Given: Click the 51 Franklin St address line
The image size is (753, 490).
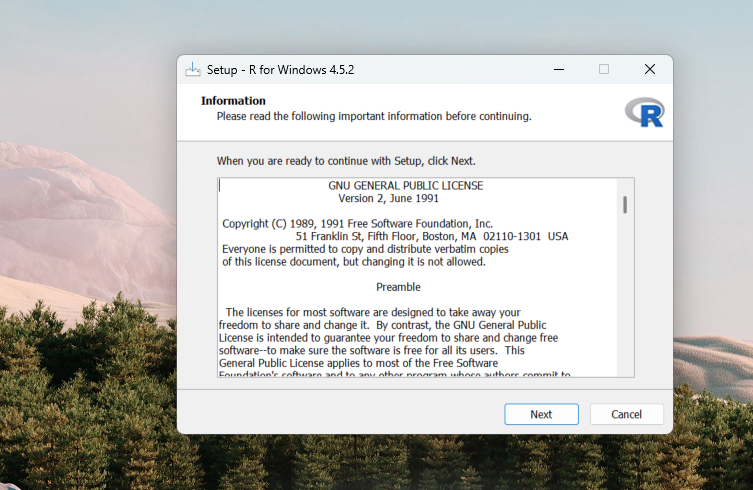Looking at the screenshot, I should click(x=431, y=237).
